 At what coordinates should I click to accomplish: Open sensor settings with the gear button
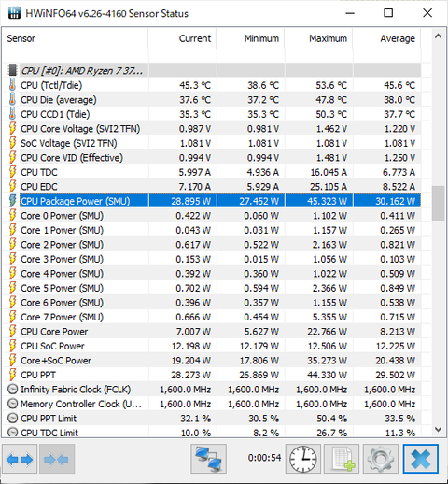coord(380,459)
